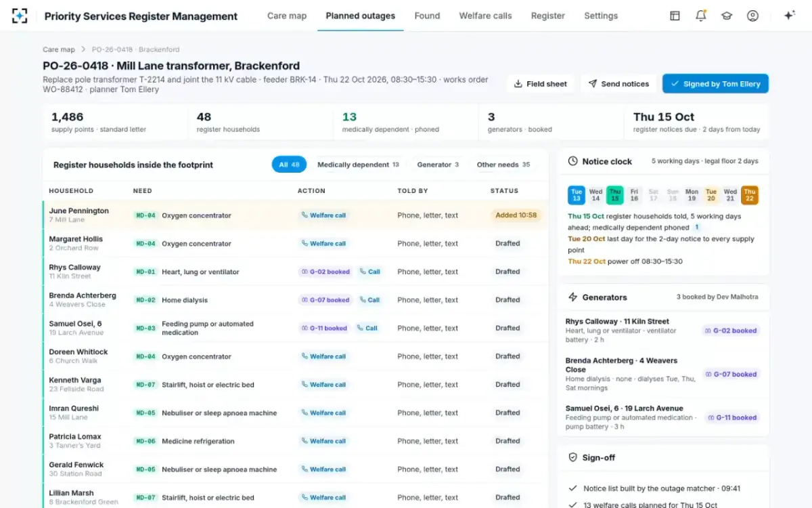Filter by Medically dependent 13

[x=358, y=165]
